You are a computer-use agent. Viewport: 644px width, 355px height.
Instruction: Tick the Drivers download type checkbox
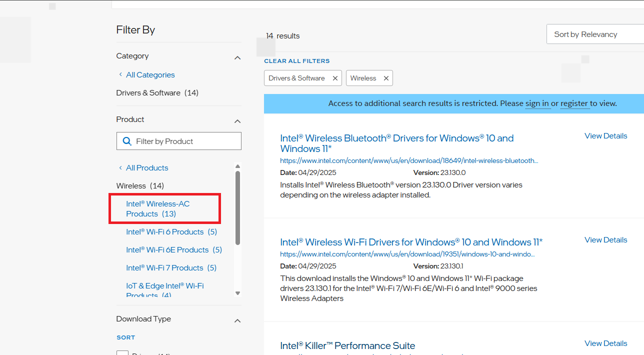point(122,352)
